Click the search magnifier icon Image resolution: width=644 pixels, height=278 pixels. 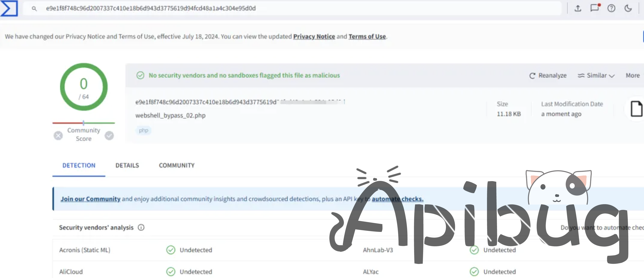[x=34, y=8]
